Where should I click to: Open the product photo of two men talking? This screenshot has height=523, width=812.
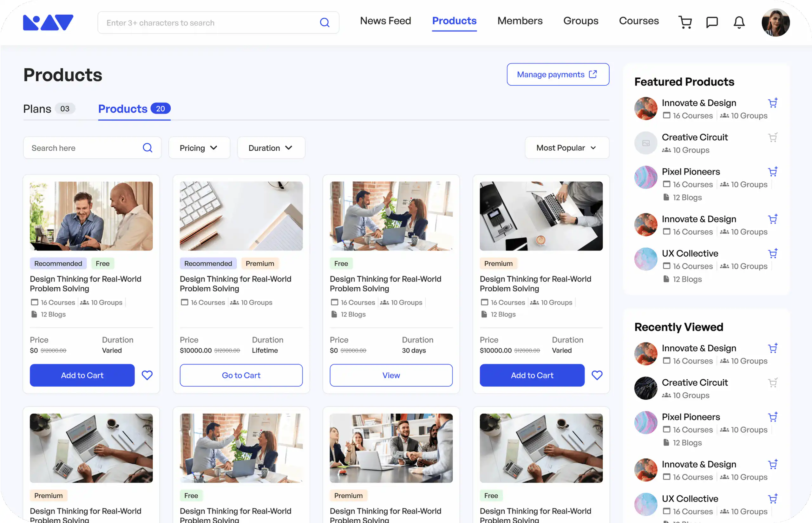tap(91, 216)
